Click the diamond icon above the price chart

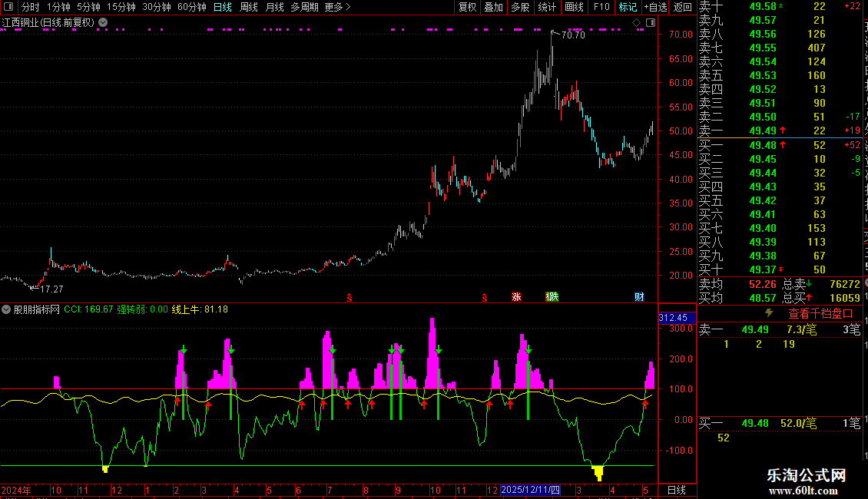point(637,23)
